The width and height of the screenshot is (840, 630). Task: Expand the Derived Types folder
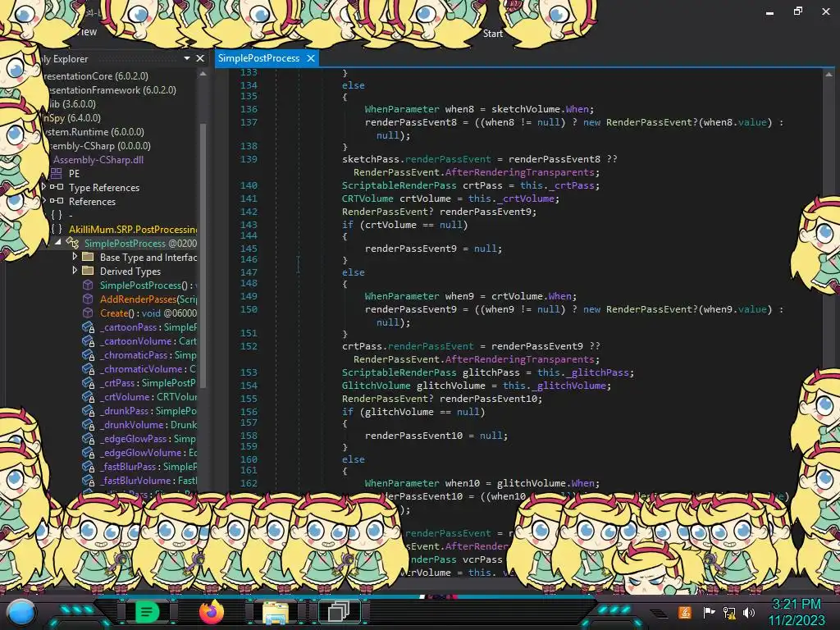coord(75,271)
